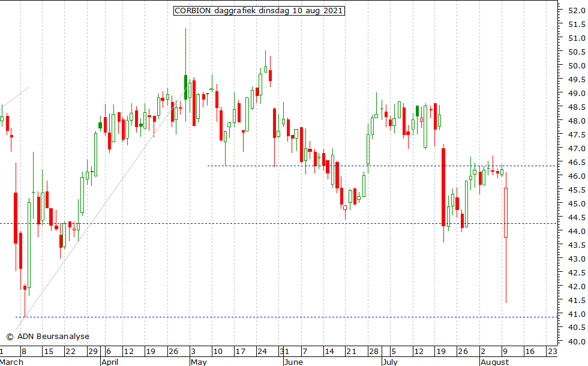This screenshot has height=366, width=588.
Task: Select the 40.5 price axis label
Action: click(x=577, y=328)
